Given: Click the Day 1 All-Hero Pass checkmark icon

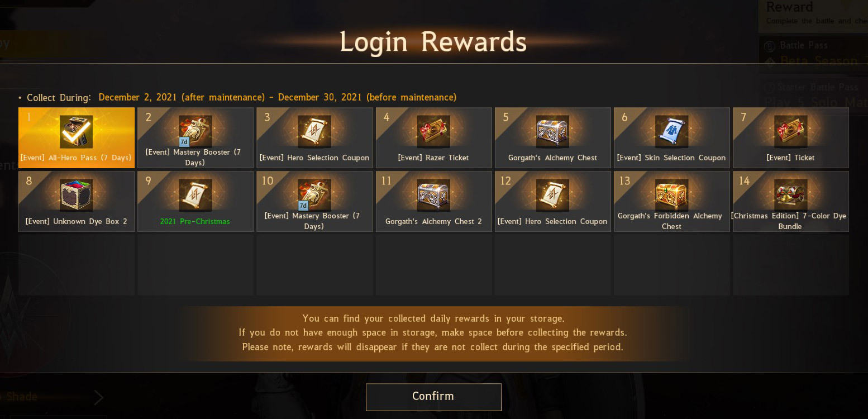Looking at the screenshot, I should (77, 132).
